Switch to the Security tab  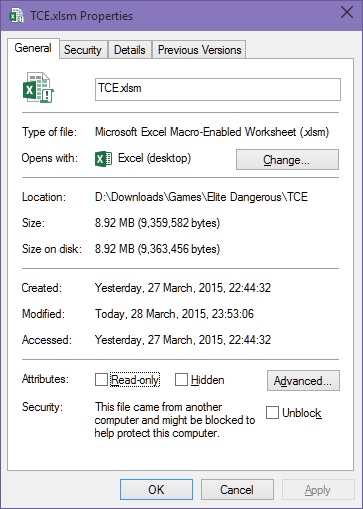(x=83, y=50)
